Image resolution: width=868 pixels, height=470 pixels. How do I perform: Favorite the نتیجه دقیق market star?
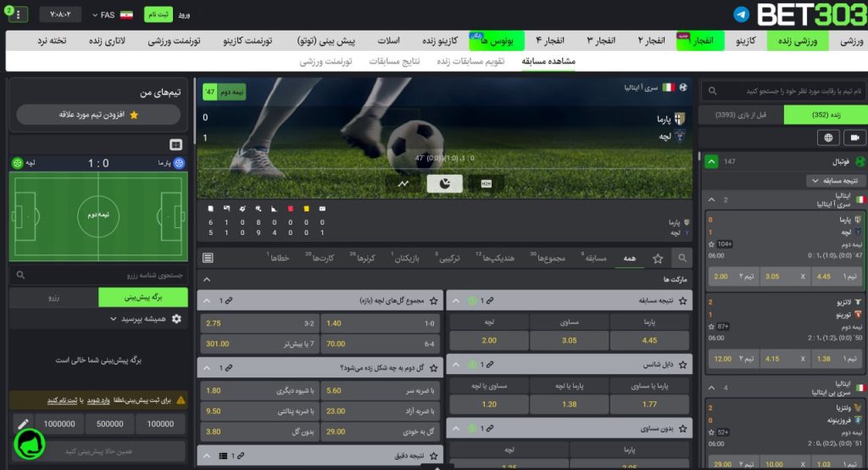(x=433, y=456)
